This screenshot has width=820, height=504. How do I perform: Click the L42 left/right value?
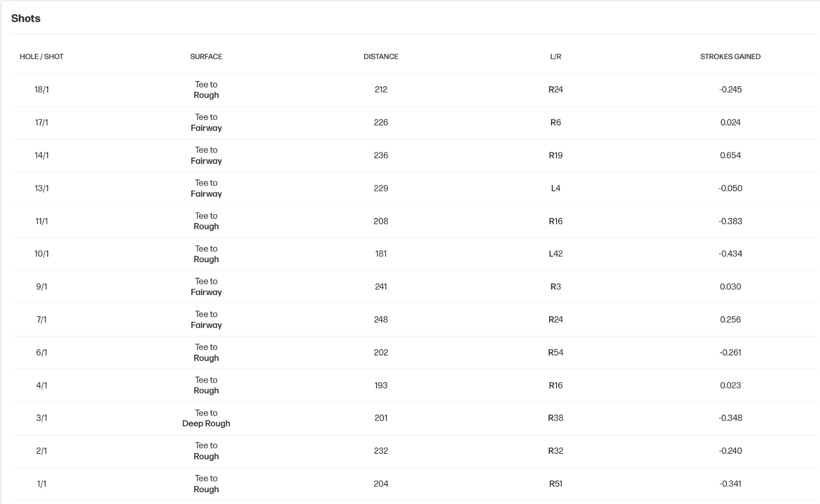point(556,254)
